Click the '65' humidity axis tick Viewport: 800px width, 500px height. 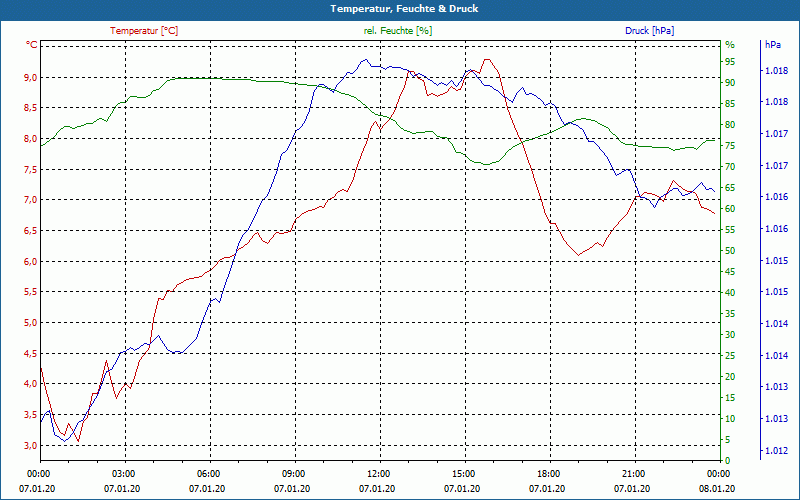point(730,188)
